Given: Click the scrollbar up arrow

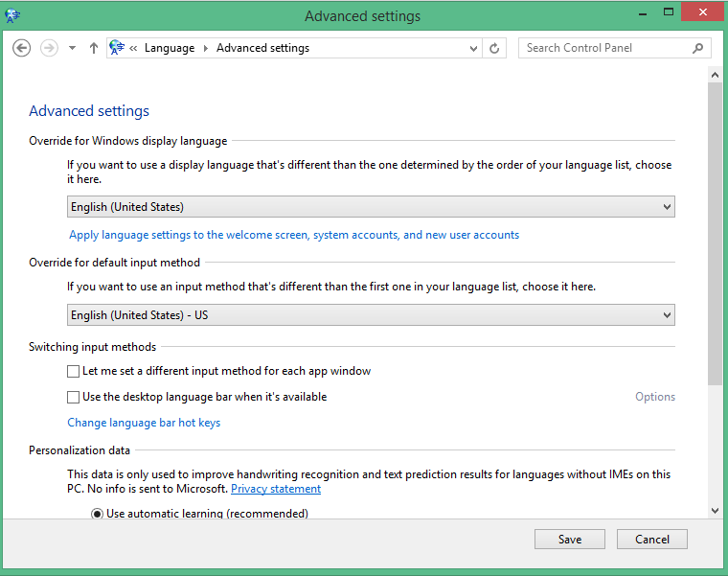Looking at the screenshot, I should click(715, 75).
